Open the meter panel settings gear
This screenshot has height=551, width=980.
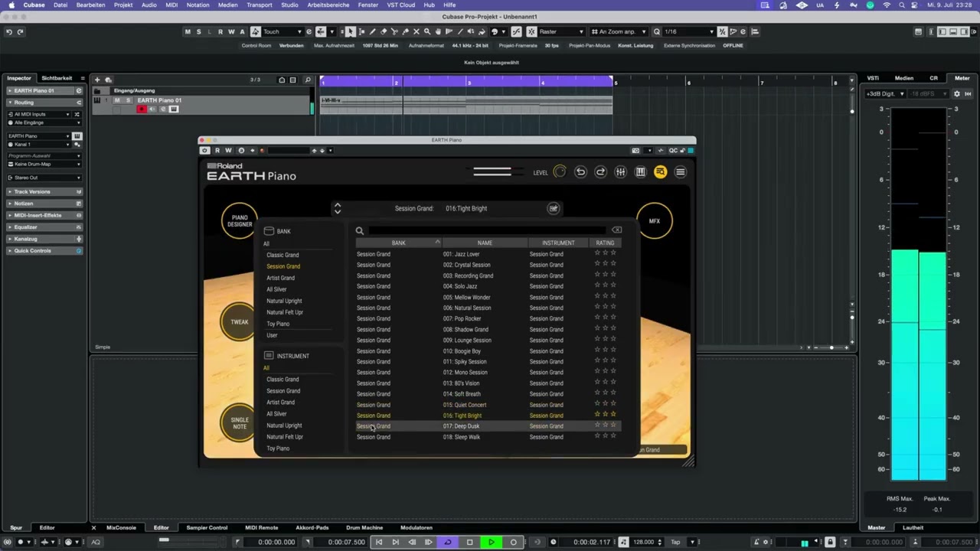(956, 93)
